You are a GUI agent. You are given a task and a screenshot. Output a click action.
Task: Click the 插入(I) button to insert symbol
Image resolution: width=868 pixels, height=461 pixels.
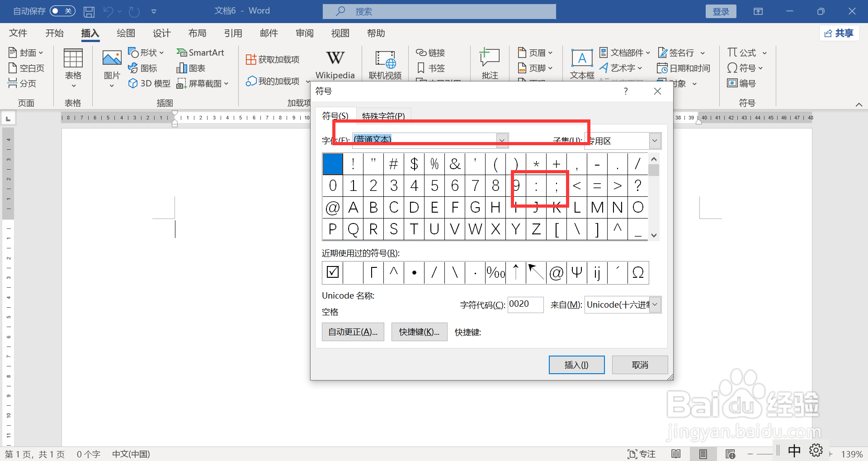click(576, 365)
